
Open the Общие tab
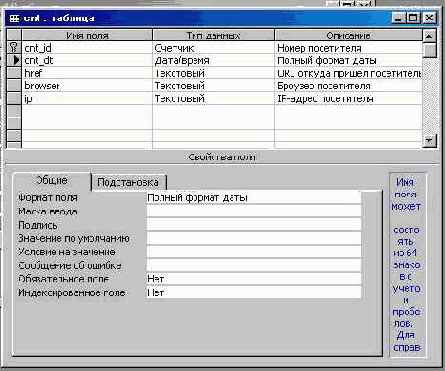tap(52, 180)
